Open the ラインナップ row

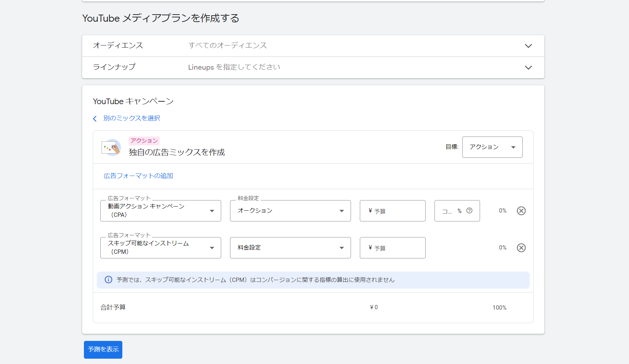tap(313, 68)
